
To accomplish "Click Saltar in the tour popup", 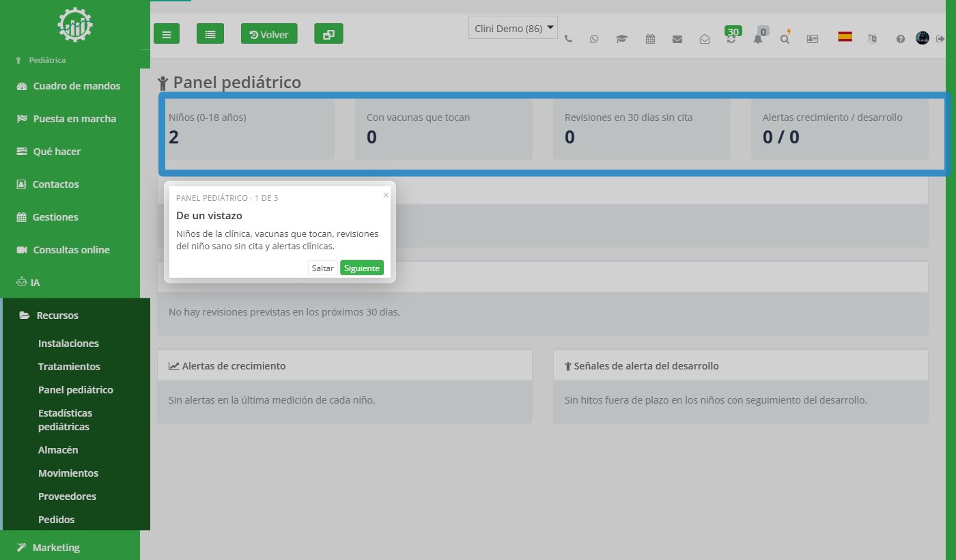I will tap(322, 268).
